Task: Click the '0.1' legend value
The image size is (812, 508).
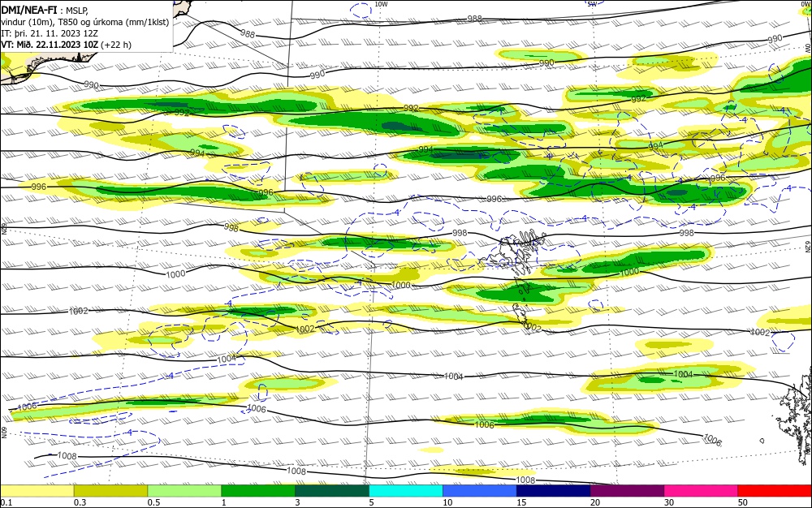Action: 6,502
